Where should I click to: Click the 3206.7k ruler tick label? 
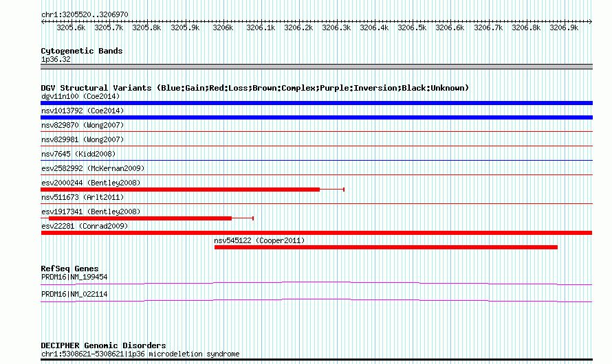pyautogui.click(x=488, y=27)
